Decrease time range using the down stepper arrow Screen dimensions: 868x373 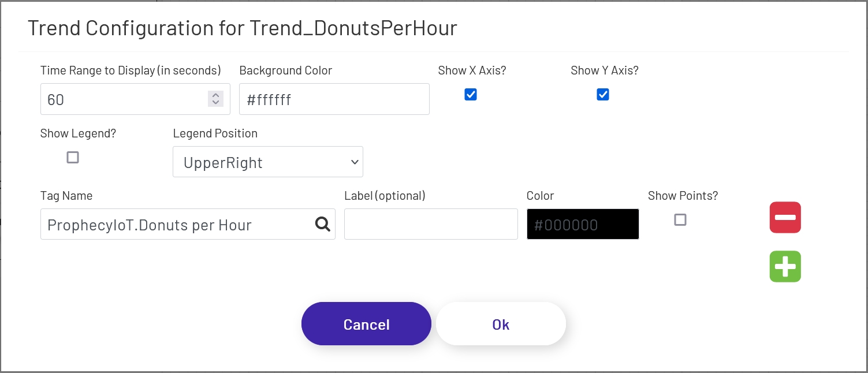point(215,103)
